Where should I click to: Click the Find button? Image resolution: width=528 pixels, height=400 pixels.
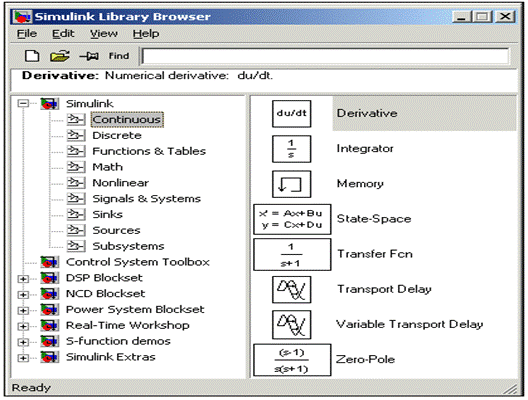coord(119,56)
